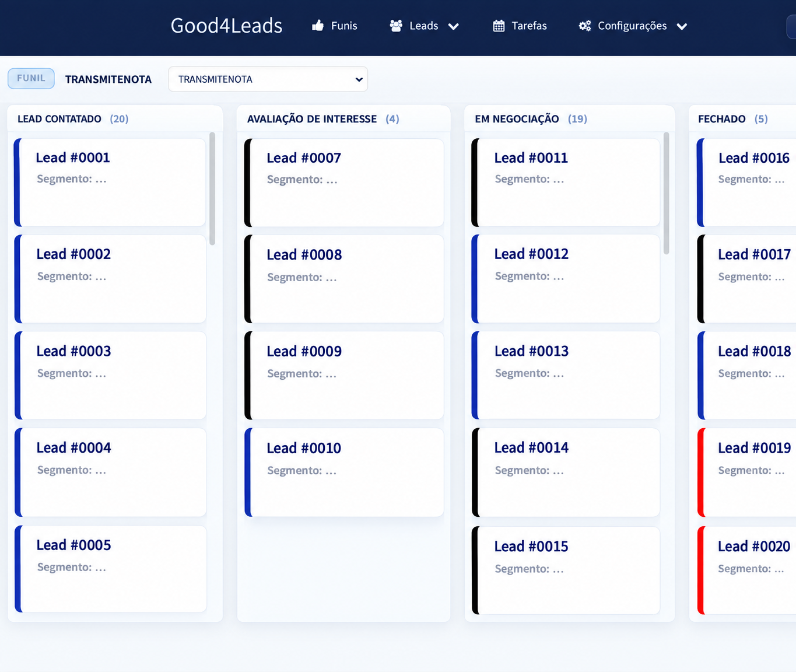This screenshot has width=796, height=672.
Task: Click the people group Leads icon
Action: (396, 26)
